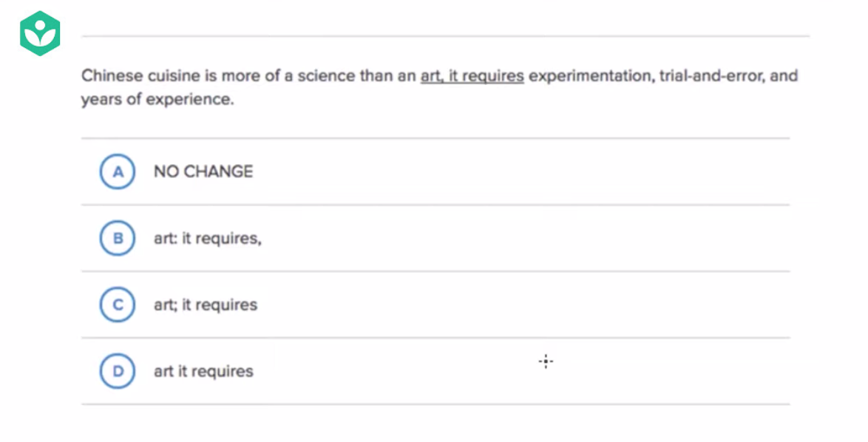Click "years of experience." on the second line
Image resolution: width=868 pixels, height=442 pixels.
point(157,99)
